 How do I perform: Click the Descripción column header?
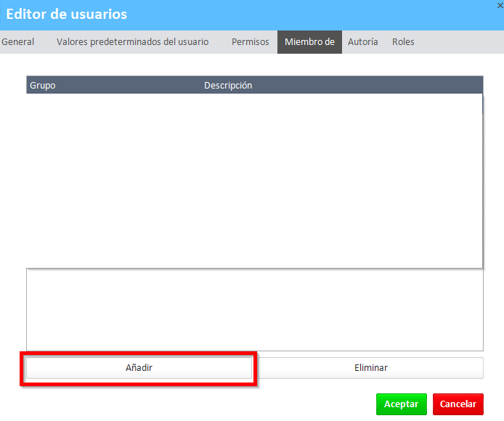pyautogui.click(x=228, y=86)
